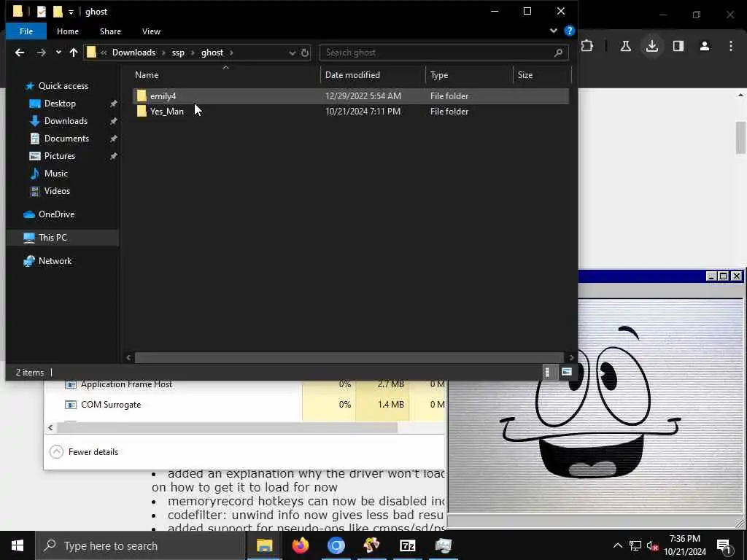The image size is (747, 560).
Task: Open the Home ribbon tab
Action: point(68,31)
